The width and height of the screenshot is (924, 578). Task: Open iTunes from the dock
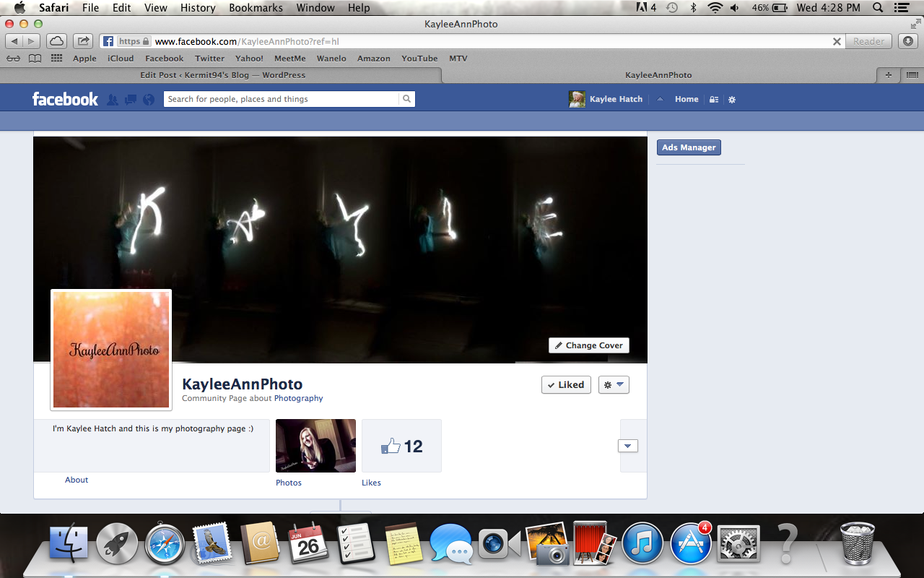(x=642, y=544)
